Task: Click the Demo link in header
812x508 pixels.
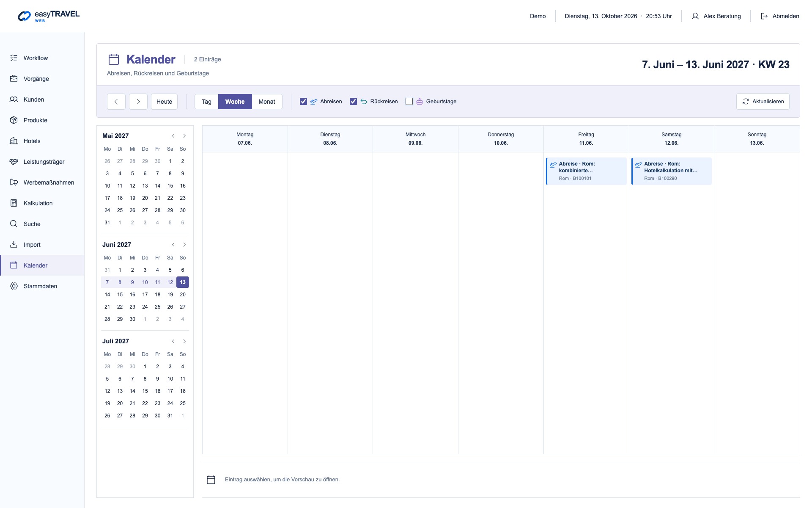Action: (538, 16)
